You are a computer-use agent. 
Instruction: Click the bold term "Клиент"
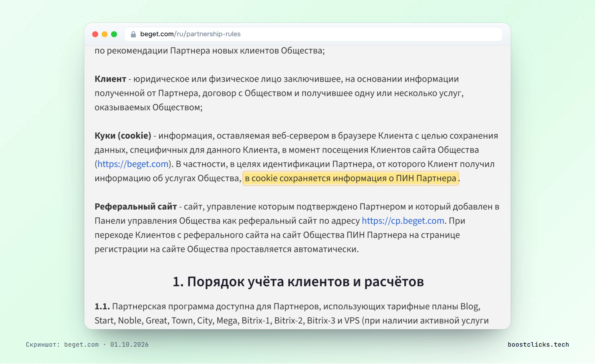pos(111,79)
